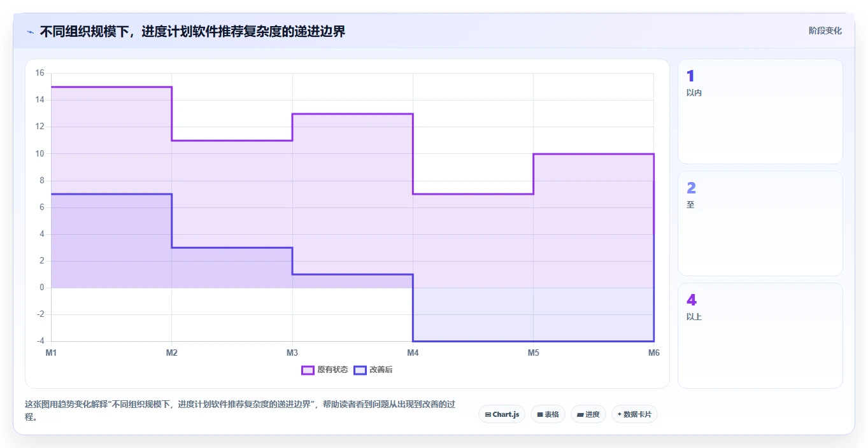Click the icon in the 表格 tag
The height and width of the screenshot is (448, 868).
[x=540, y=414]
